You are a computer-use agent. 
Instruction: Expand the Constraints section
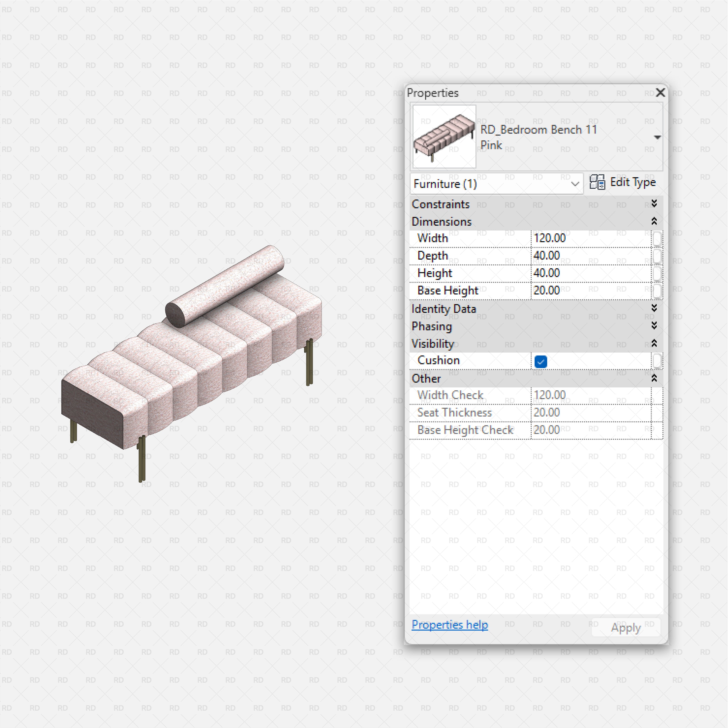pos(655,204)
